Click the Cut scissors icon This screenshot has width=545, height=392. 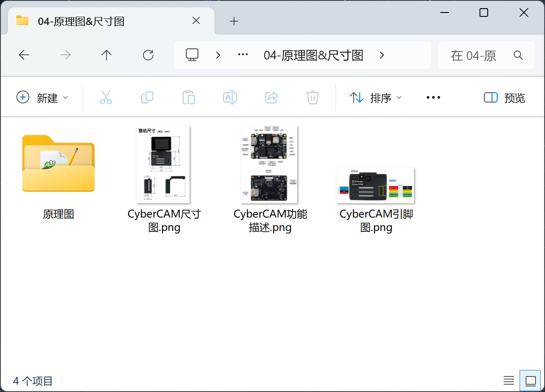pos(106,97)
